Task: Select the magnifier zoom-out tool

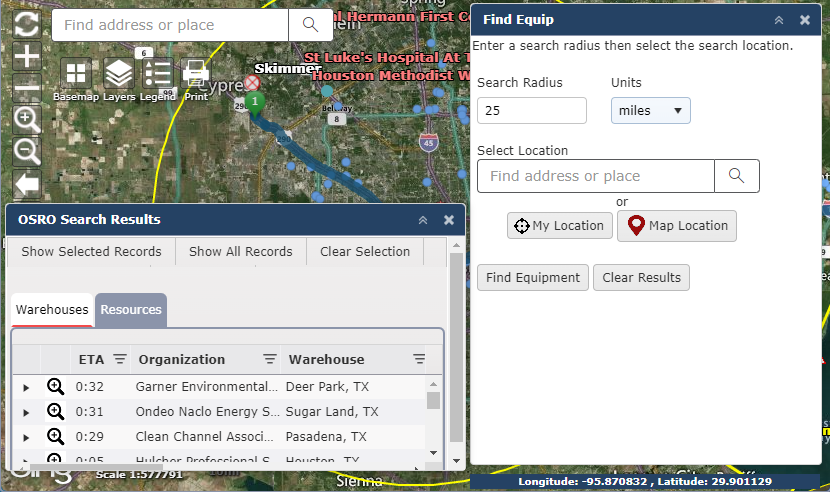Action: click(x=26, y=153)
